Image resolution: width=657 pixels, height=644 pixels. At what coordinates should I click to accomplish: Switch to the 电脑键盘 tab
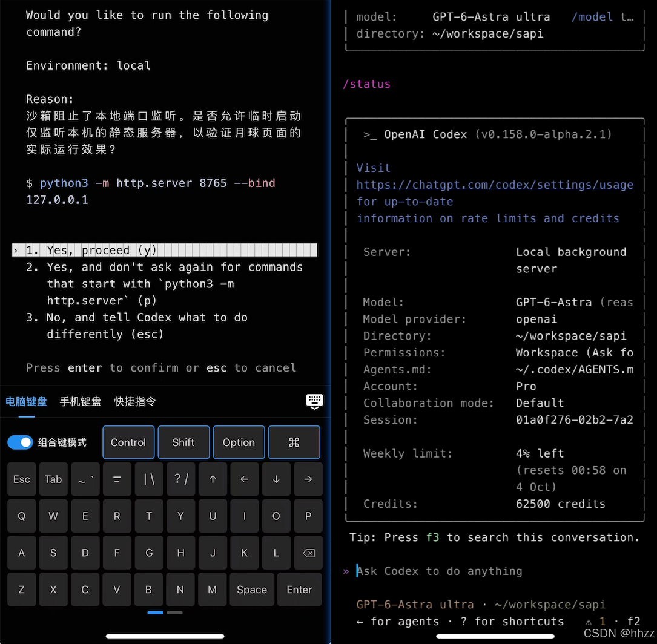27,401
